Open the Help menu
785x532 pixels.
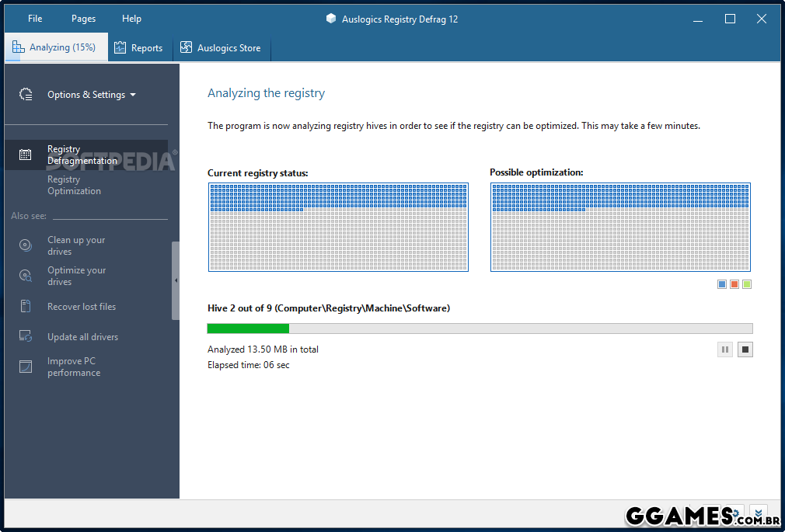point(132,19)
